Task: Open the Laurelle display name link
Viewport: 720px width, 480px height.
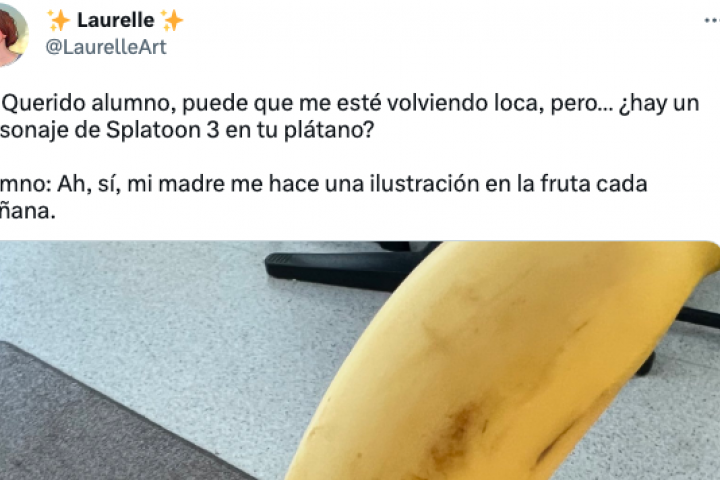Action: 116,20
